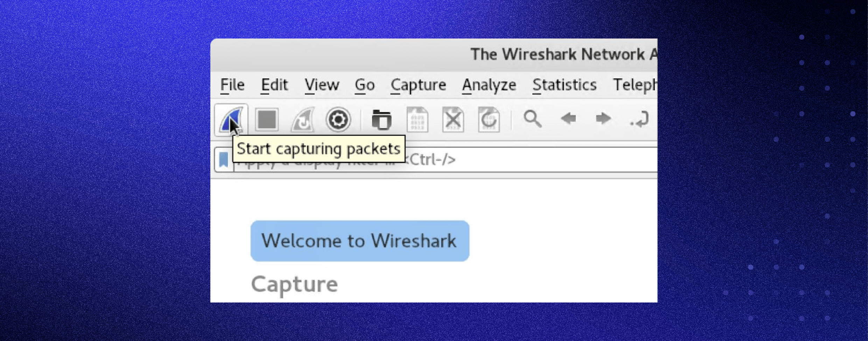Open the Telephony menu
Image resolution: width=868 pixels, height=341 pixels.
click(x=635, y=85)
